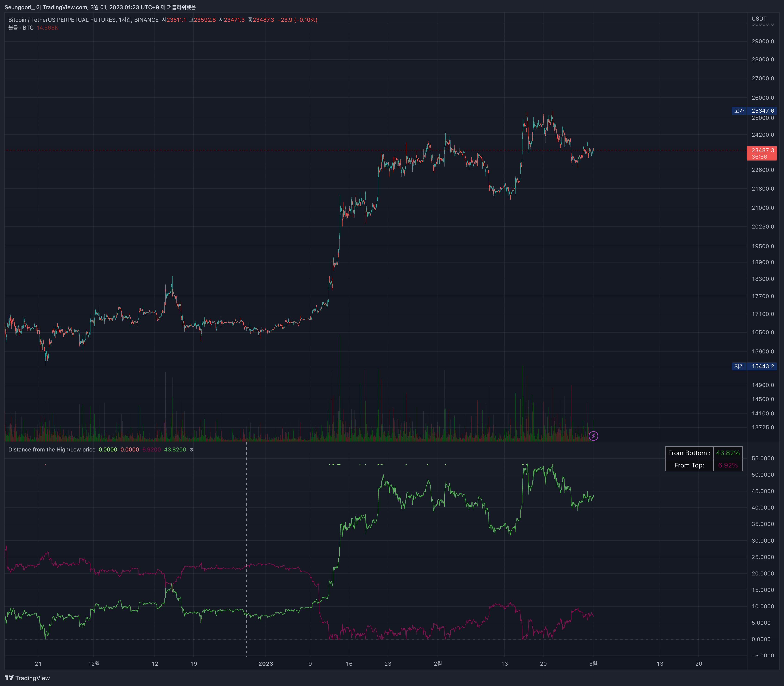
Task: Click the high value 23592.8
Action: (x=205, y=20)
